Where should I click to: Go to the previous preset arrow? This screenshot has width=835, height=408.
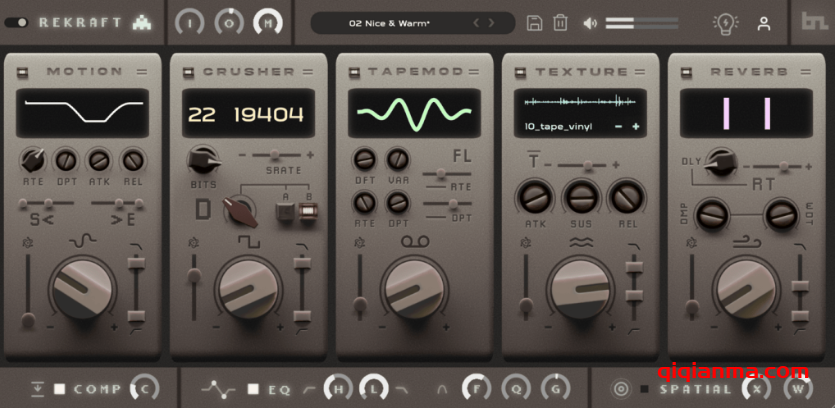[x=476, y=23]
